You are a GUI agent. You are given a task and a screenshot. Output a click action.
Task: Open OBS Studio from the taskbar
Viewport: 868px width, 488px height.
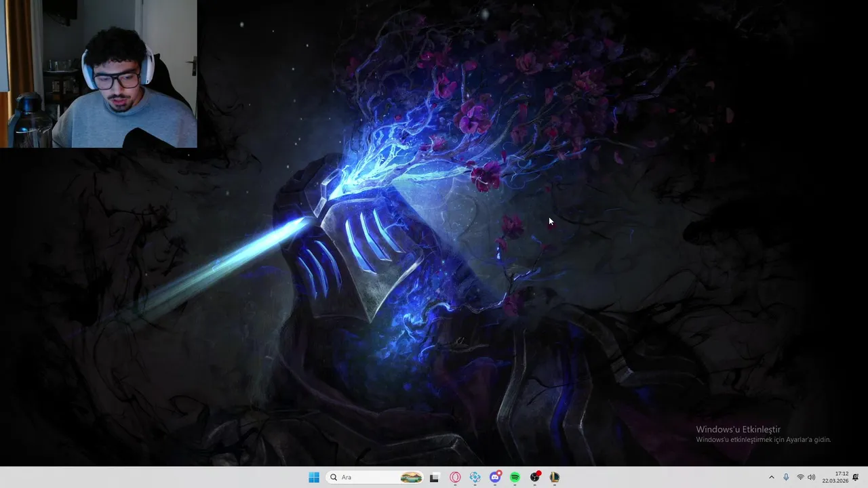pyautogui.click(x=535, y=477)
